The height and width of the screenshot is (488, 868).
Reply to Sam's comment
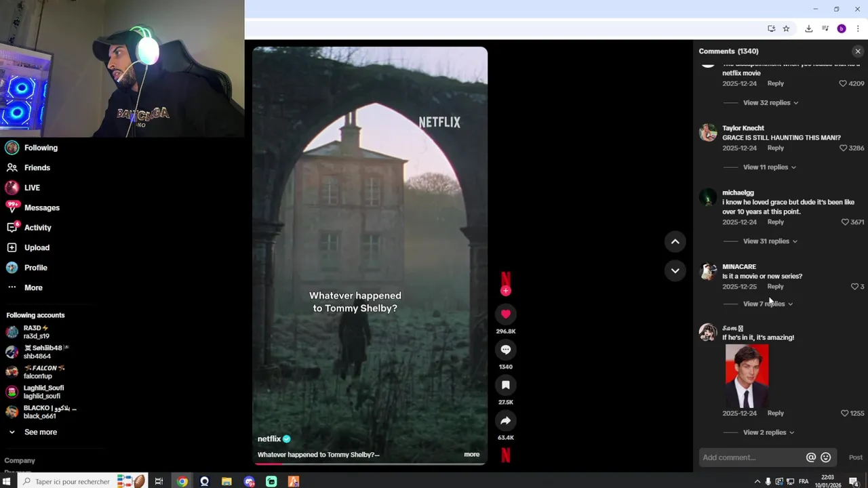click(x=775, y=413)
